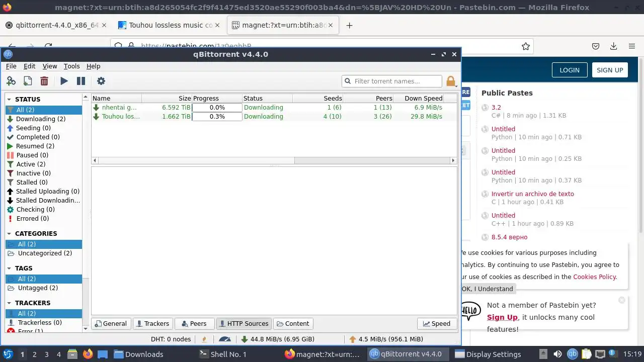Screen dimensions: 644x362
Task: Click the orange upload speed arrow in status bar
Action: (x=352, y=339)
